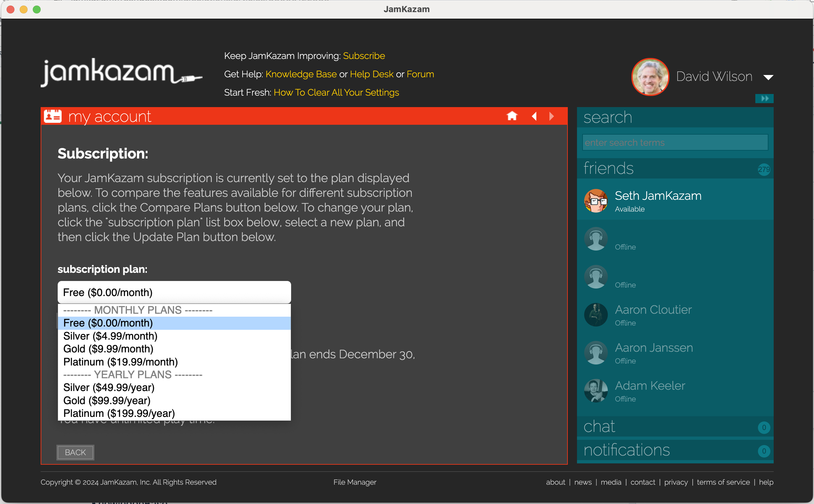Open the David Wilson user menu arrow

pyautogui.click(x=768, y=77)
